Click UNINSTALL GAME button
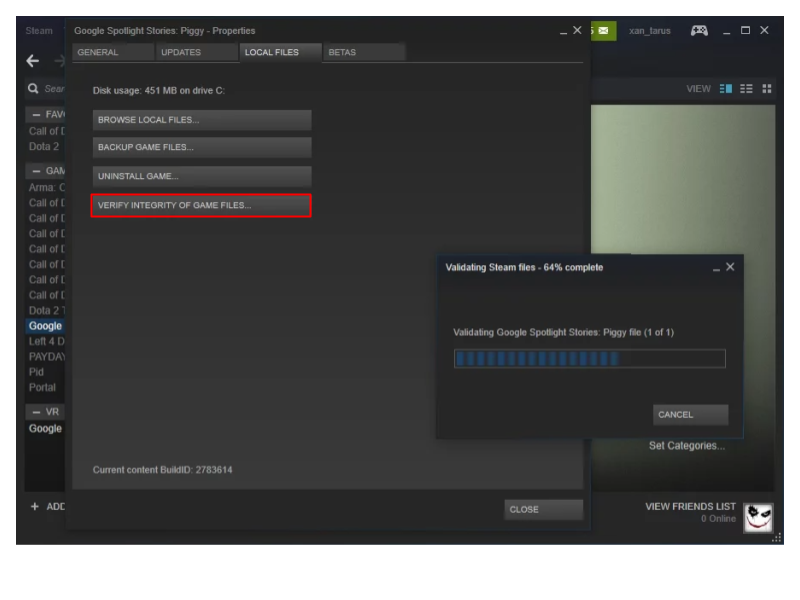 [x=202, y=177]
